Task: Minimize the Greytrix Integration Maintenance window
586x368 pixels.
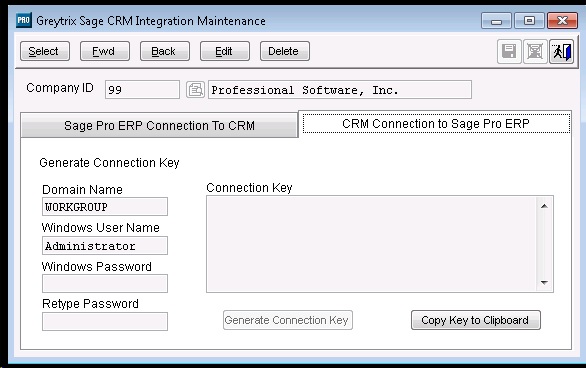Action: coord(496,21)
